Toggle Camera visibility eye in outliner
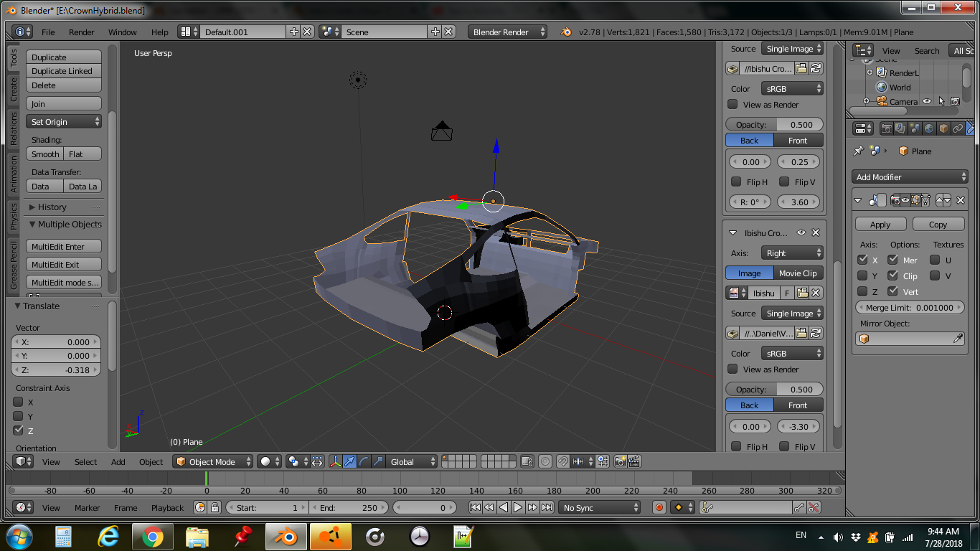The image size is (980, 551). (926, 102)
